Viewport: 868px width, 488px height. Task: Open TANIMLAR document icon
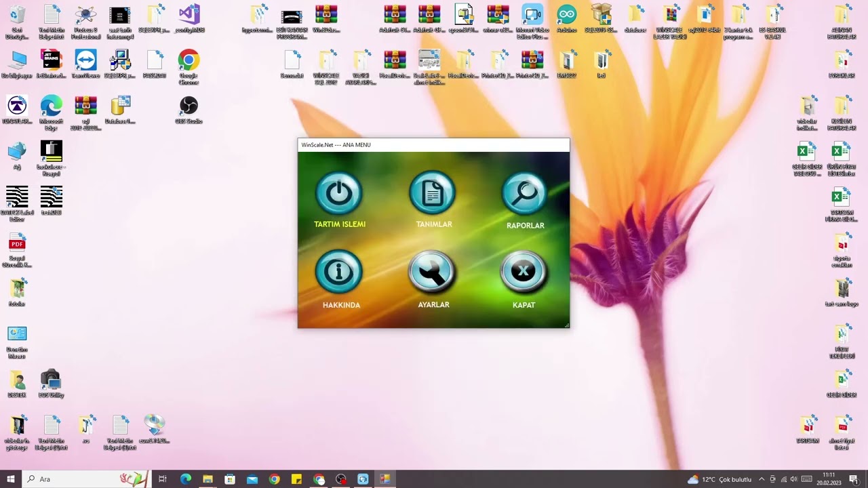[x=433, y=194]
